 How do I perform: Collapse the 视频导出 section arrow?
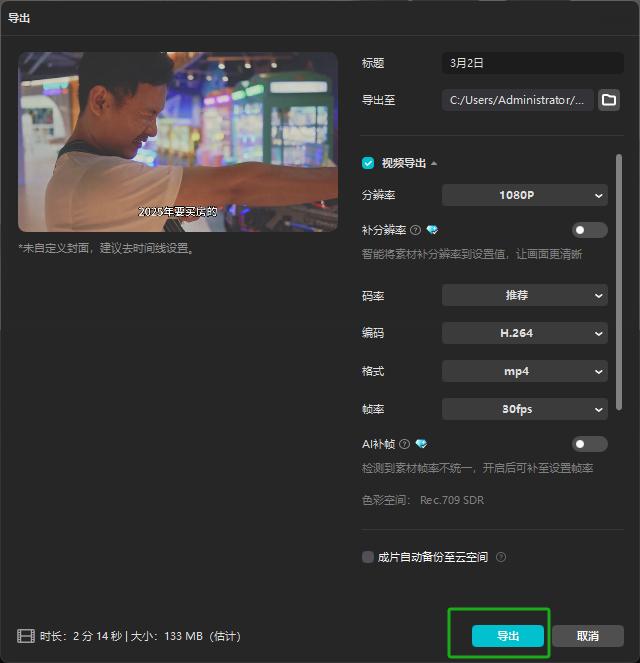[434, 163]
